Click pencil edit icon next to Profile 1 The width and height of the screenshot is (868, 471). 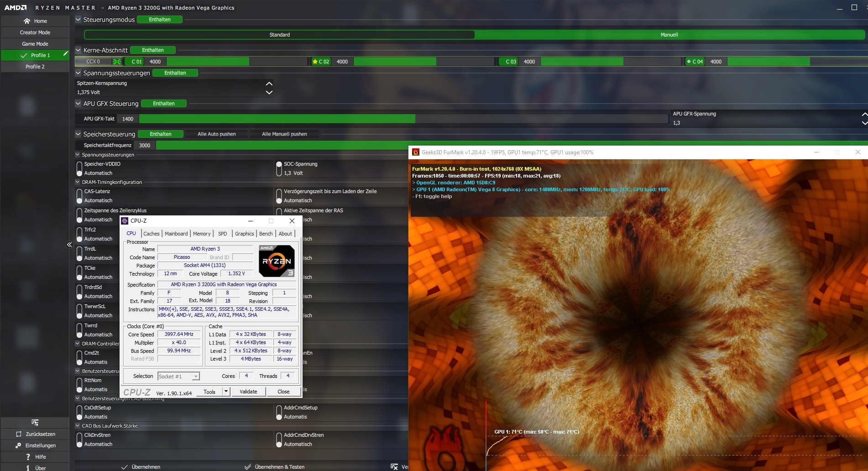point(65,54)
